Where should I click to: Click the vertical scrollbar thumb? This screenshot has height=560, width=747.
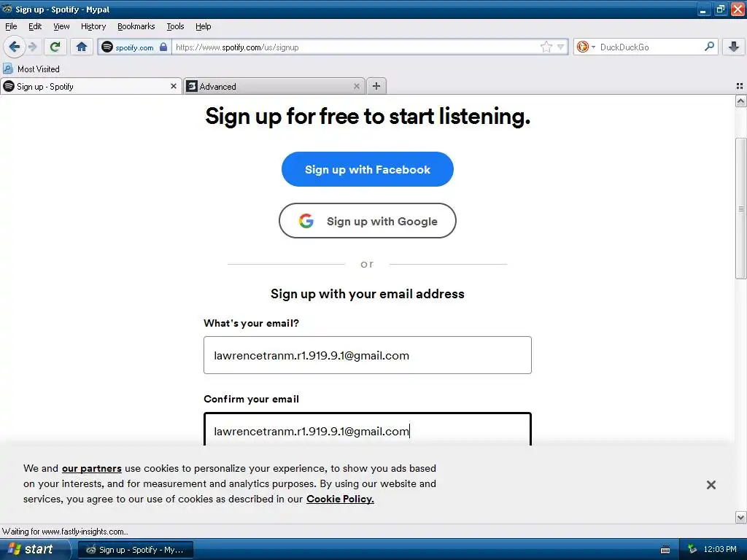740,209
